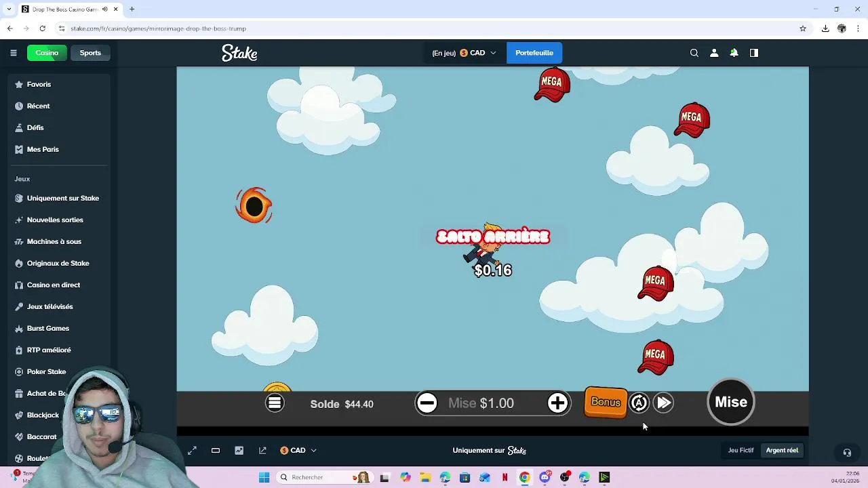868x488 pixels.
Task: Expand the header CAD balance dropdown
Action: 465,53
